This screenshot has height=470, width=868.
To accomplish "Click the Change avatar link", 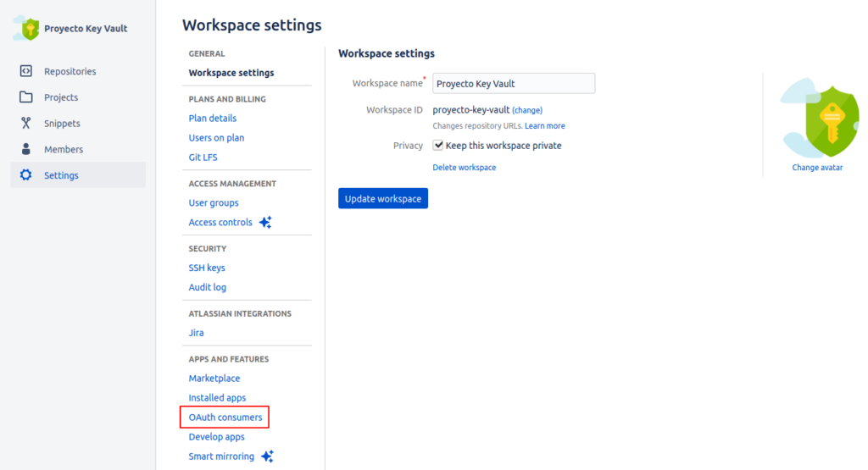I will pos(817,167).
